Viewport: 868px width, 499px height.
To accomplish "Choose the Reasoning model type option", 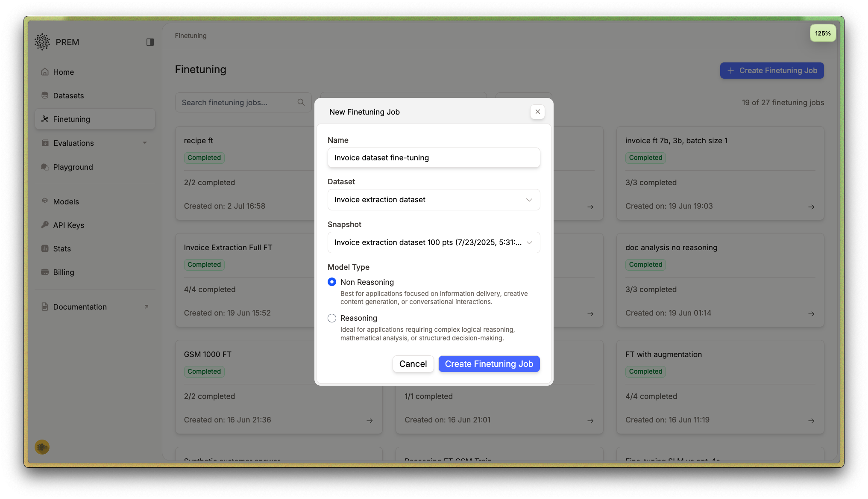I will point(332,318).
